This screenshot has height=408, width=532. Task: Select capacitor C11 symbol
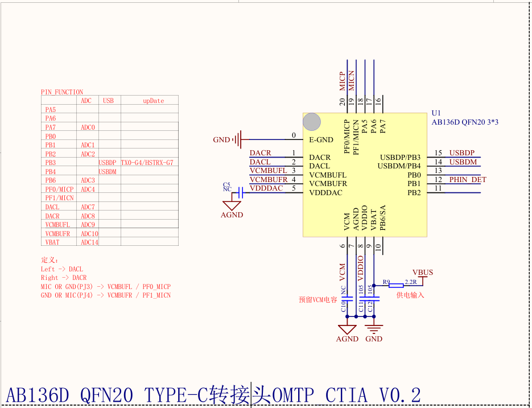coord(365,299)
